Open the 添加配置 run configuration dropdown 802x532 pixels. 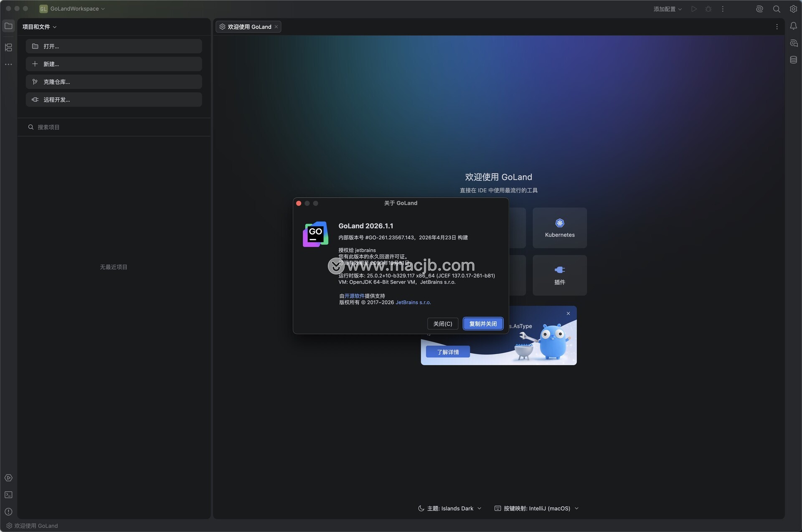667,9
